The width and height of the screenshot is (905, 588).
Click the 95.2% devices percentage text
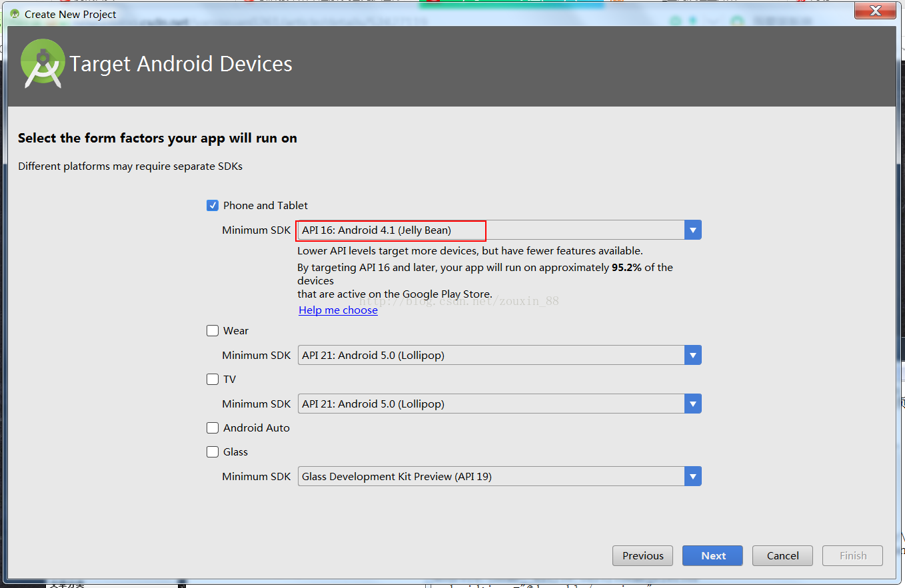[x=626, y=267]
